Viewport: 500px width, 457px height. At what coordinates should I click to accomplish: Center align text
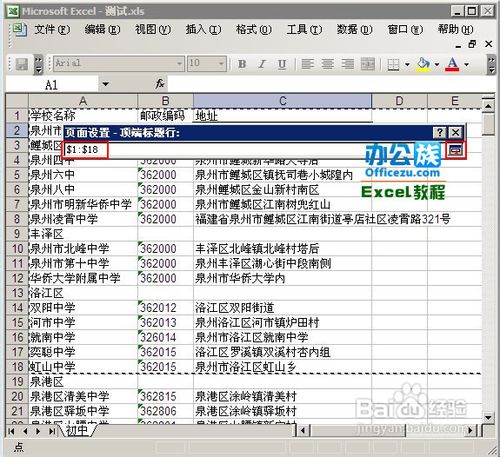[327, 64]
